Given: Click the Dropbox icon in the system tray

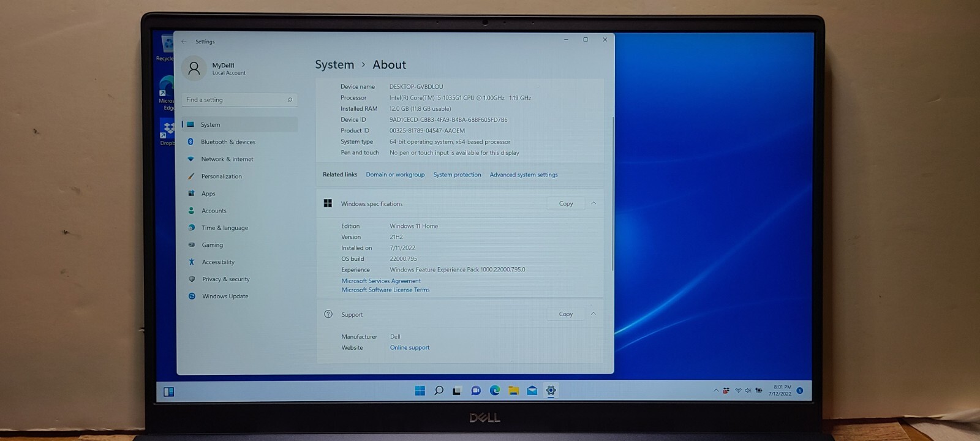Looking at the screenshot, I should coord(726,391).
